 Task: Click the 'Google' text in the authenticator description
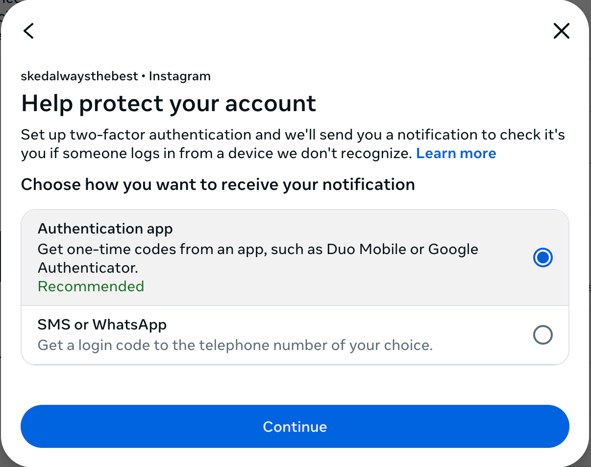point(453,250)
